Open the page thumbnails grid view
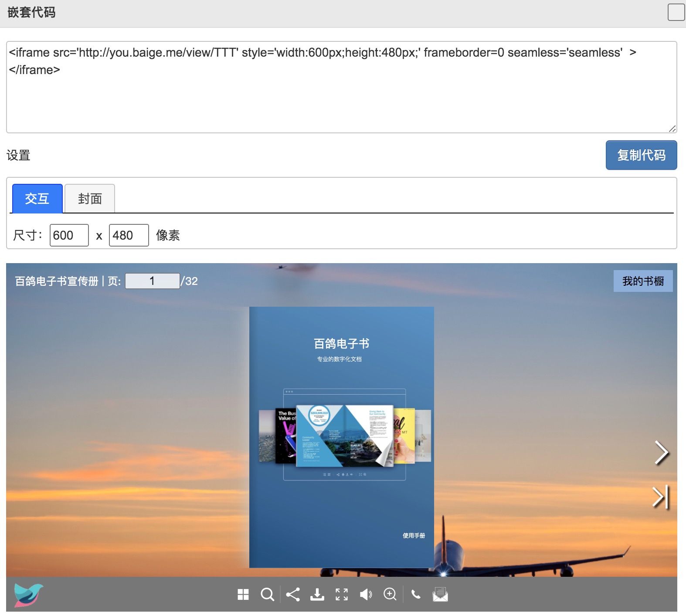 (x=243, y=594)
